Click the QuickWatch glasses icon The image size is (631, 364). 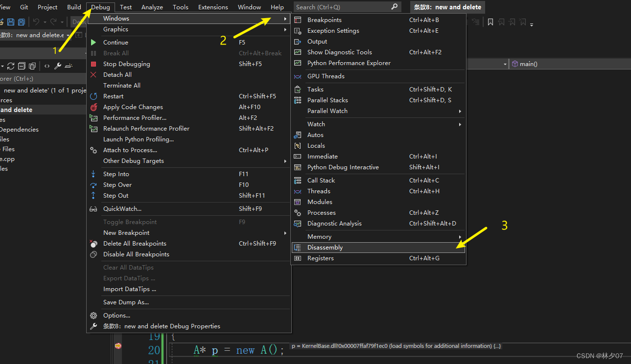click(93, 209)
